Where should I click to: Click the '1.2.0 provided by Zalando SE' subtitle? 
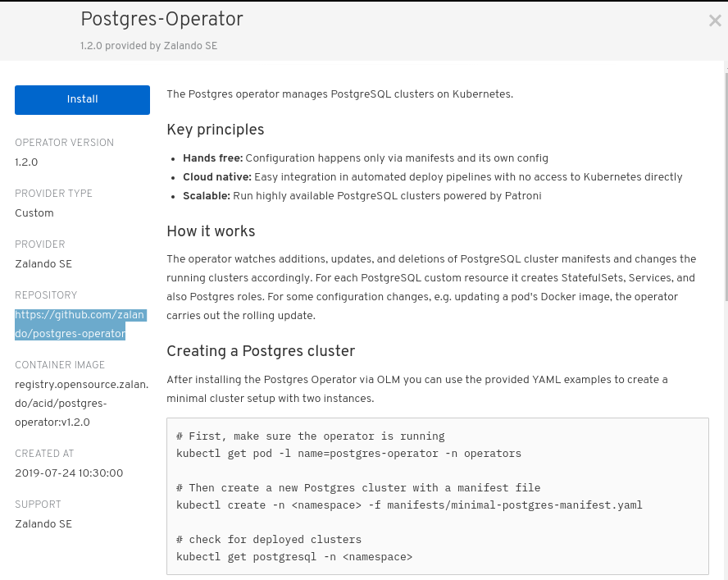[148, 46]
